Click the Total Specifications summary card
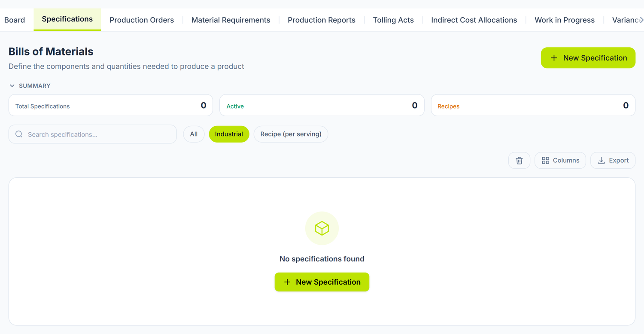 (111, 105)
